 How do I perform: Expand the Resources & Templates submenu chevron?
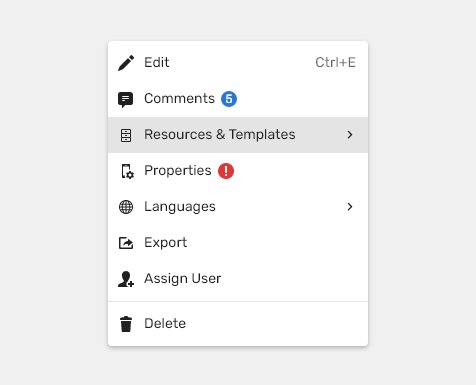coord(350,135)
